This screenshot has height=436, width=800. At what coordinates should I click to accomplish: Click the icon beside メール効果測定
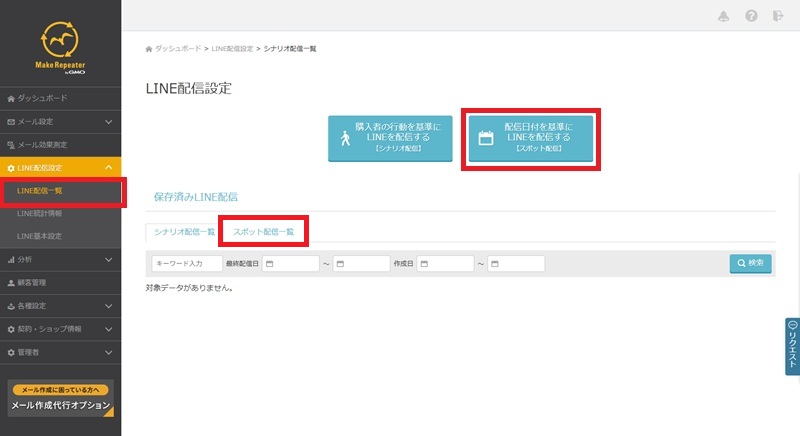click(11, 145)
